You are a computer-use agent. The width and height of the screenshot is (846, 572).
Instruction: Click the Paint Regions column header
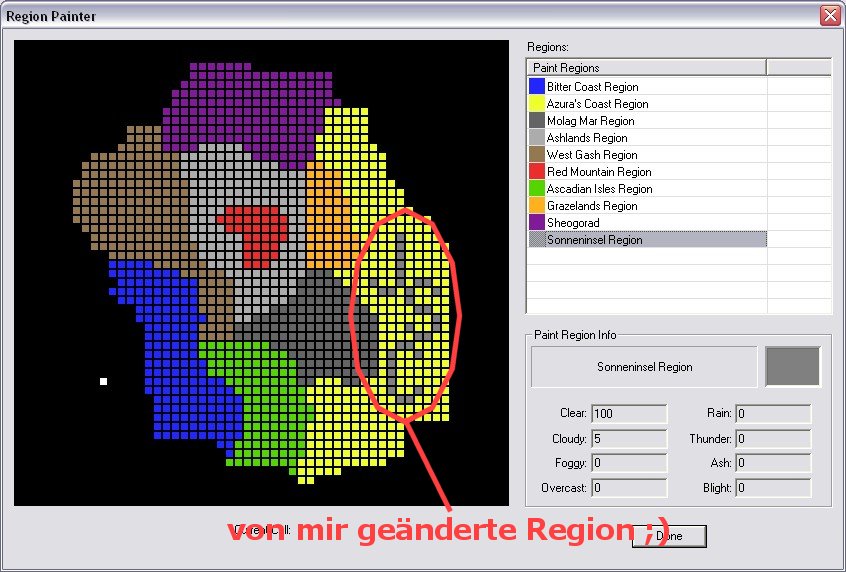click(x=646, y=68)
